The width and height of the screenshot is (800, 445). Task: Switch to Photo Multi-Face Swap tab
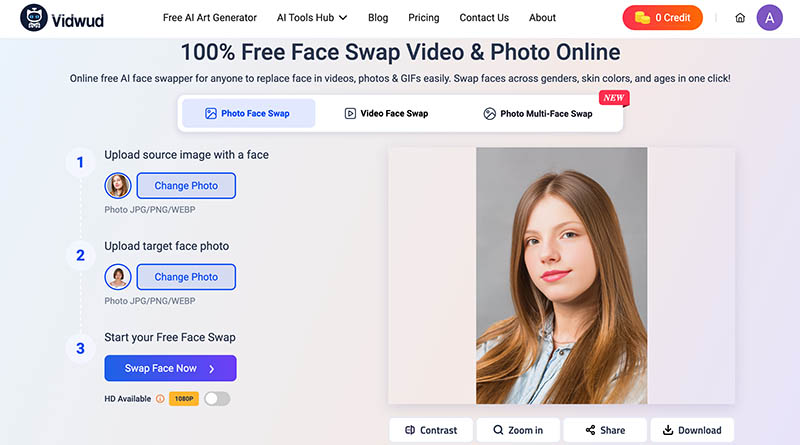[x=538, y=113]
